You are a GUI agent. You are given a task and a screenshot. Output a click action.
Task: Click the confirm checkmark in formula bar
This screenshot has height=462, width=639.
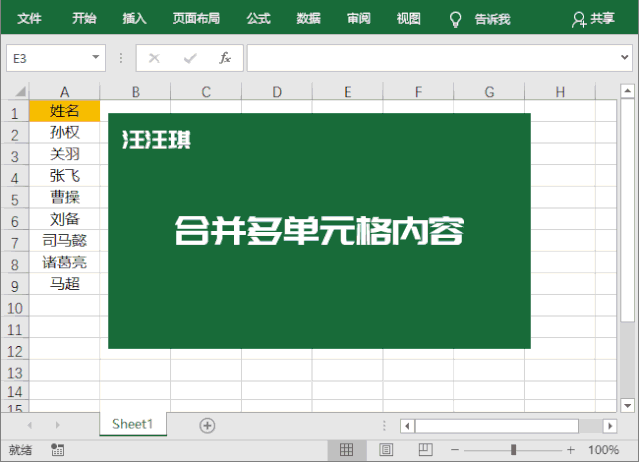[189, 58]
